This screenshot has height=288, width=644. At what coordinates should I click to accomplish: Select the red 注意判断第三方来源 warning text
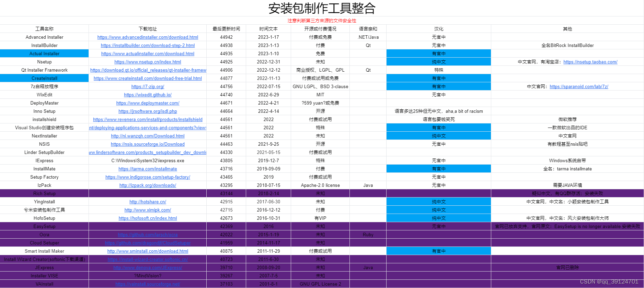pyautogui.click(x=322, y=21)
